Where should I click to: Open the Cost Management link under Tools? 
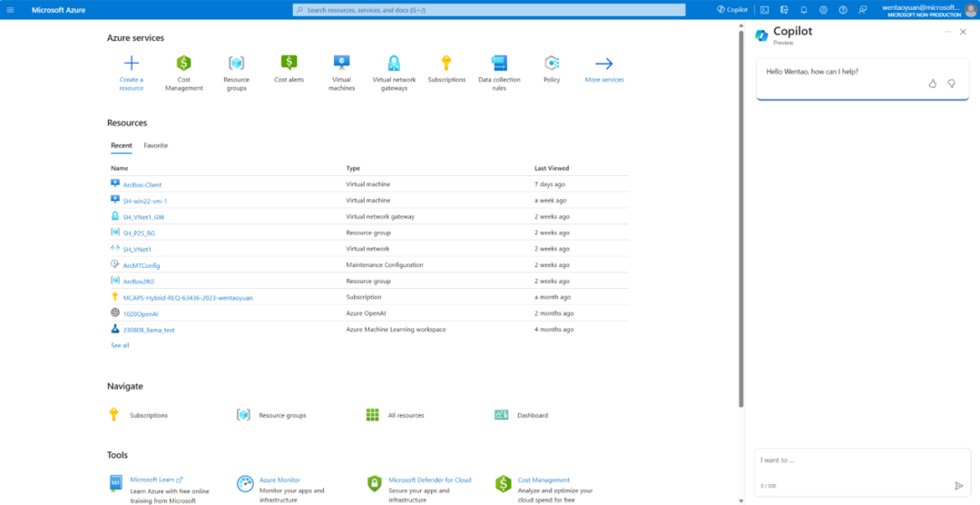[544, 480]
